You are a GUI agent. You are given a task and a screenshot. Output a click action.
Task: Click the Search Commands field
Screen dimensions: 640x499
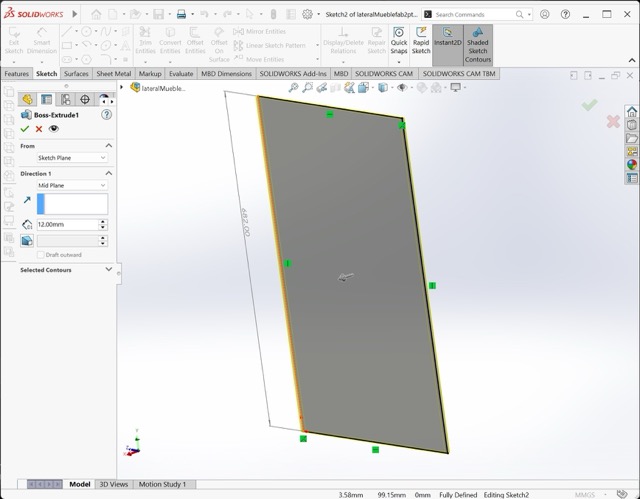[x=473, y=14]
